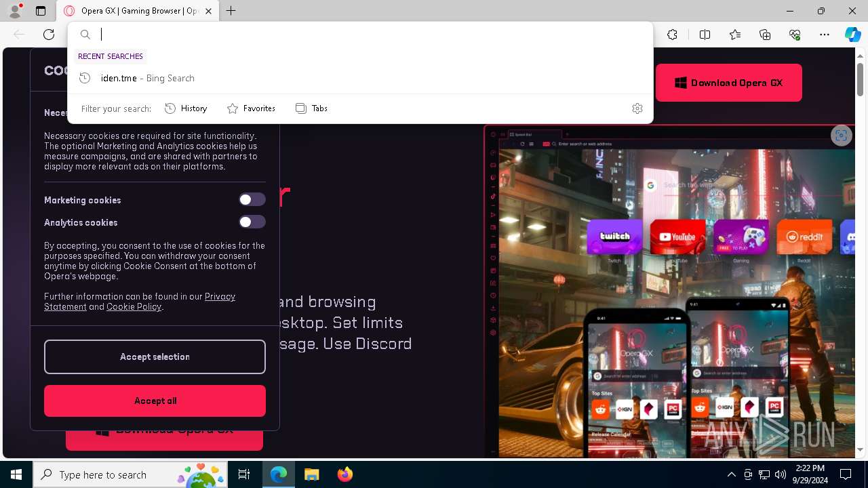
Task: Filter suggestions by Favorites
Action: coord(251,108)
